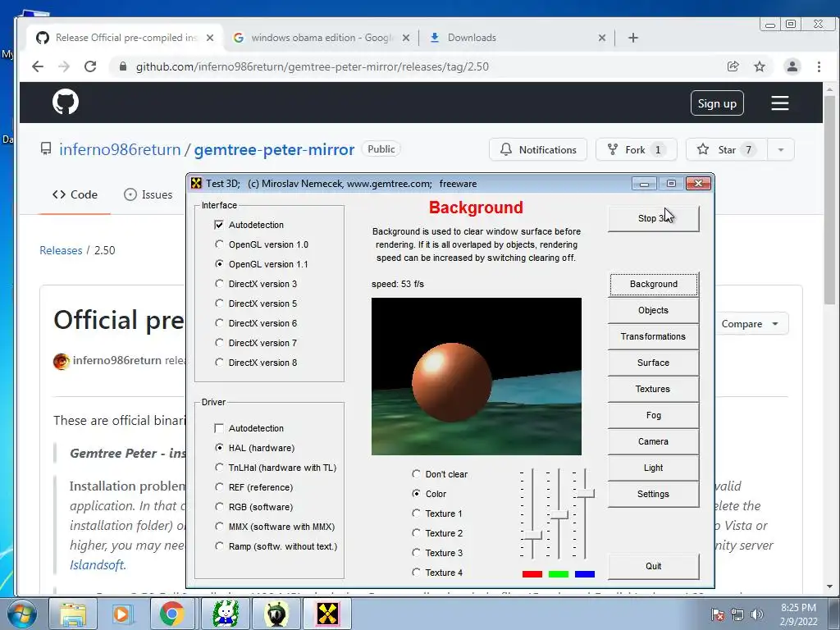
Task: Select Texture 4 background
Action: [x=416, y=573]
